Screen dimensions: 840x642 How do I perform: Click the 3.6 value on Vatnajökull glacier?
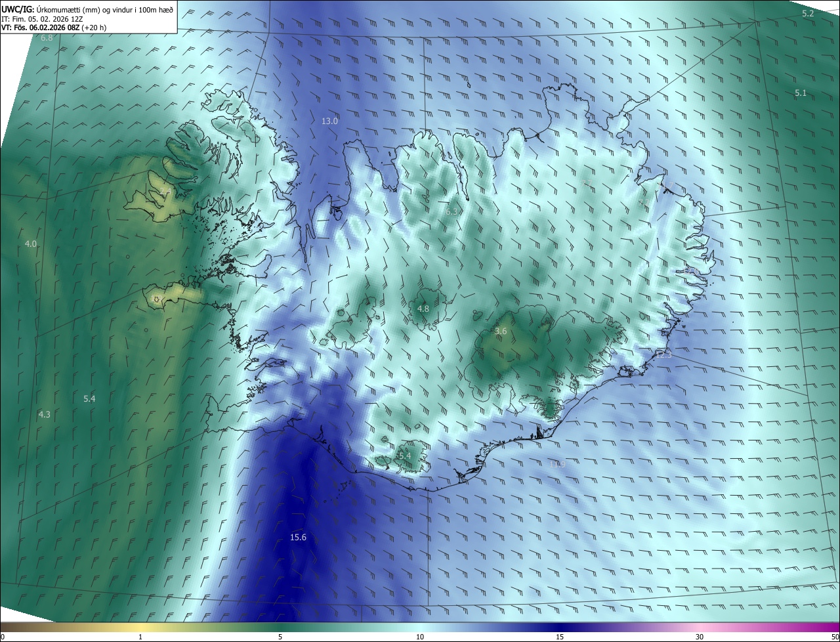pyautogui.click(x=501, y=332)
